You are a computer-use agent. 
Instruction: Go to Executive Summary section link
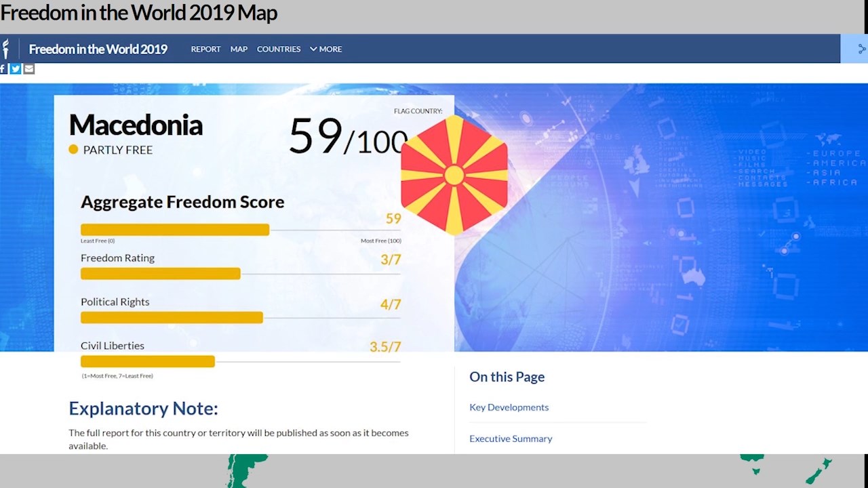click(x=511, y=439)
